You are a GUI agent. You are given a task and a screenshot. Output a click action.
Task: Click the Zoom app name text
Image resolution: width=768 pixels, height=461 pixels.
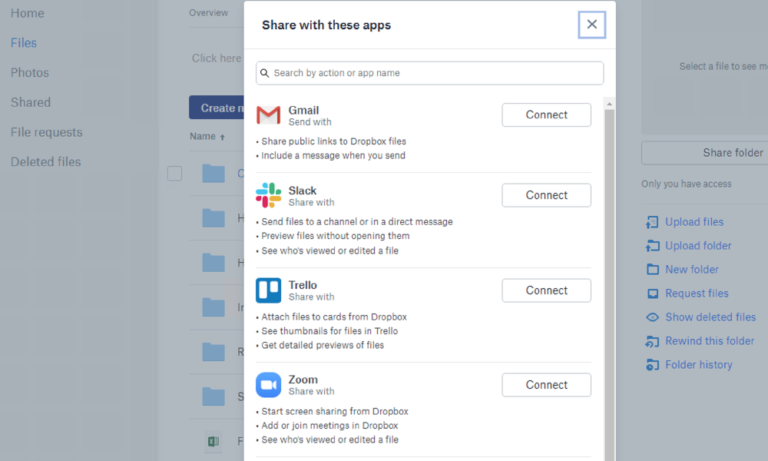coord(303,380)
